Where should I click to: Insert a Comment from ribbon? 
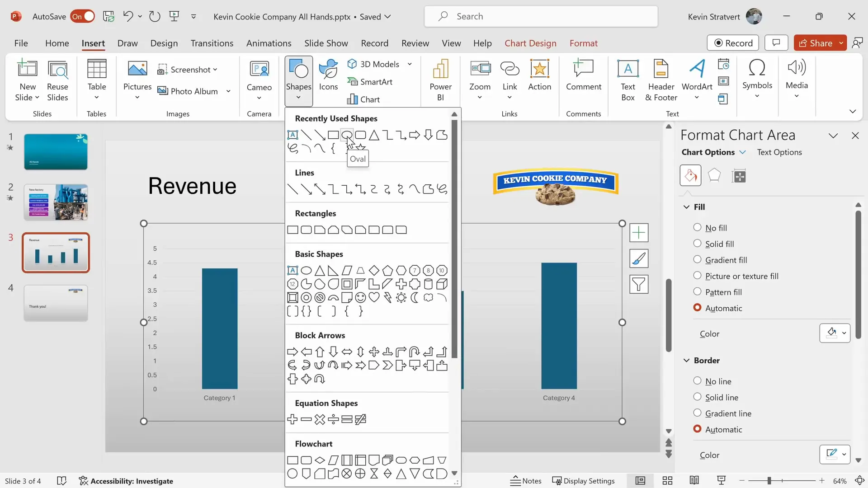[x=584, y=75]
